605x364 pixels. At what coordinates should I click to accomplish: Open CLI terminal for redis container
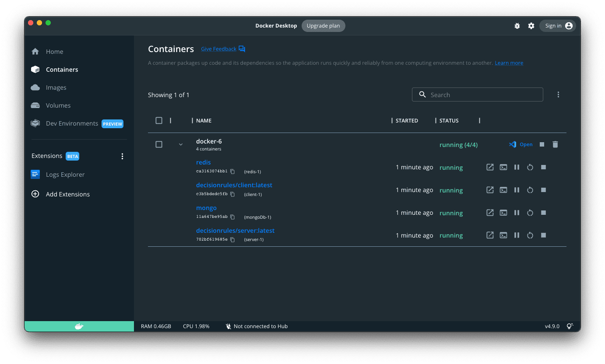point(503,167)
